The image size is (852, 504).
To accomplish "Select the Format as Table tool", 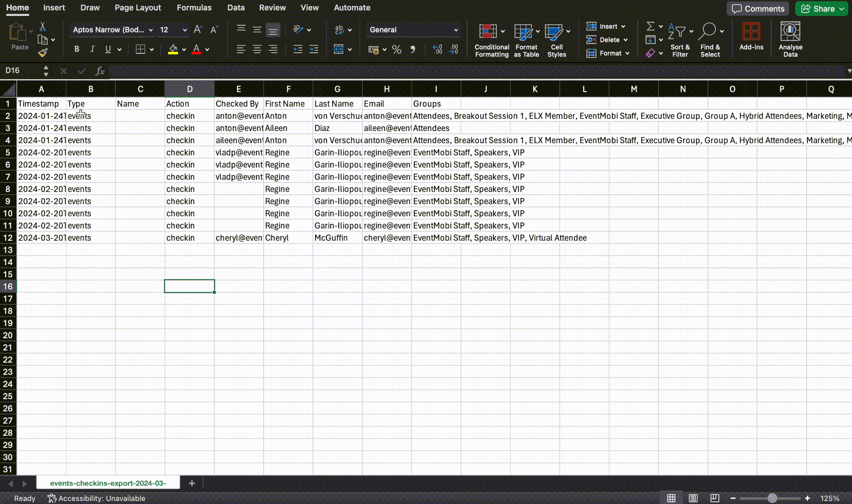I will 526,40.
